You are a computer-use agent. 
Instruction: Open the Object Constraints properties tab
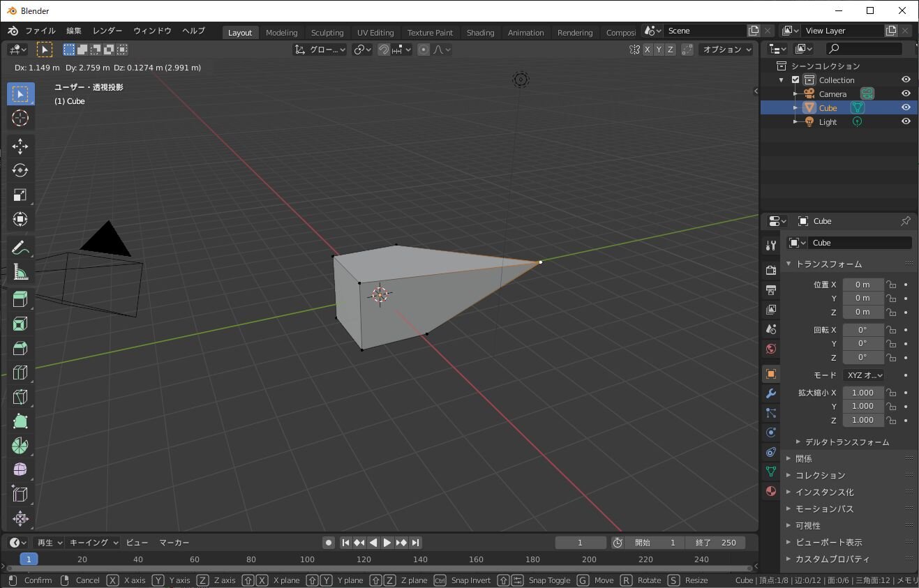771,452
